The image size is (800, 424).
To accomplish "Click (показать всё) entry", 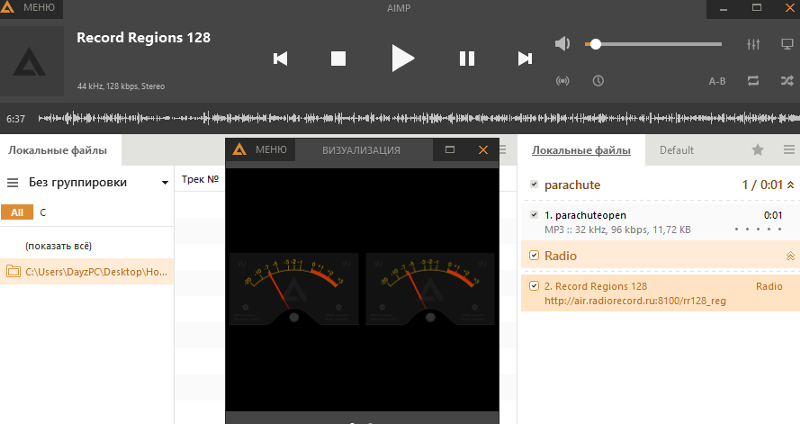I will 58,246.
